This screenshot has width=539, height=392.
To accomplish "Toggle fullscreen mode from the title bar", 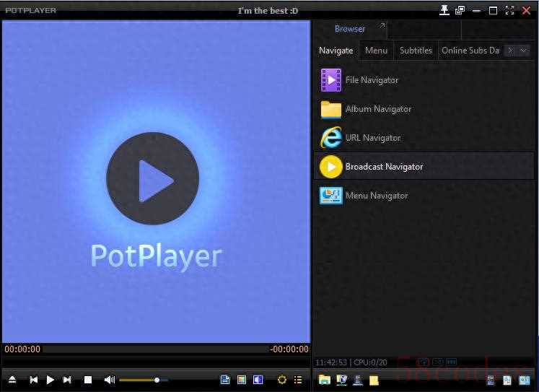I will coord(510,10).
